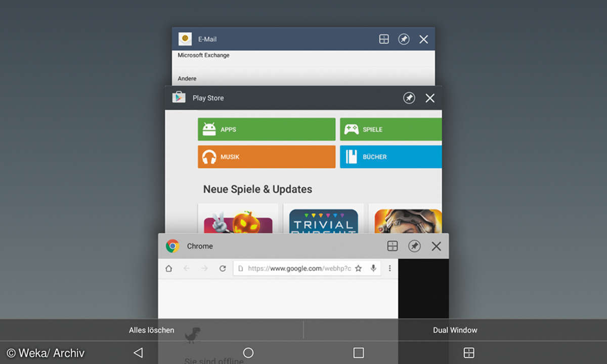Bookmark page with the star icon
Viewport: 607px width, 364px height.
358,268
